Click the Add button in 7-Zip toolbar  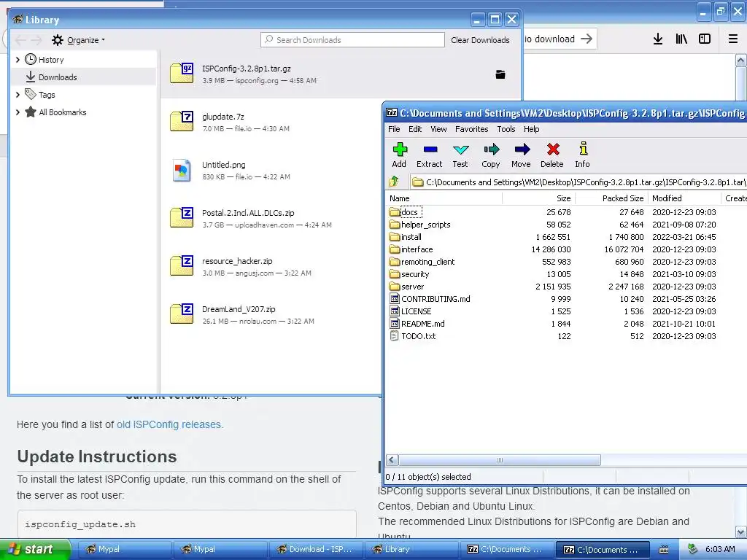coord(399,155)
